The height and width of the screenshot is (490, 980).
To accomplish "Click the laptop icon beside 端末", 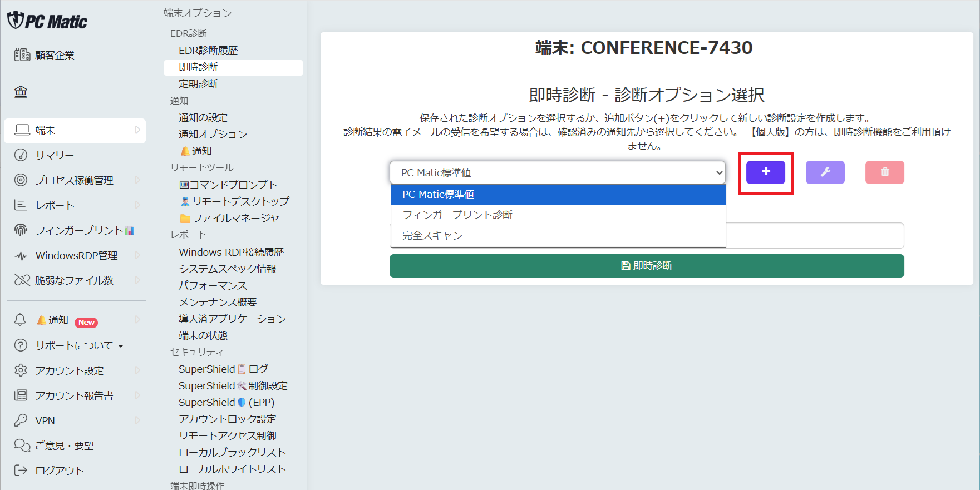I will [22, 130].
